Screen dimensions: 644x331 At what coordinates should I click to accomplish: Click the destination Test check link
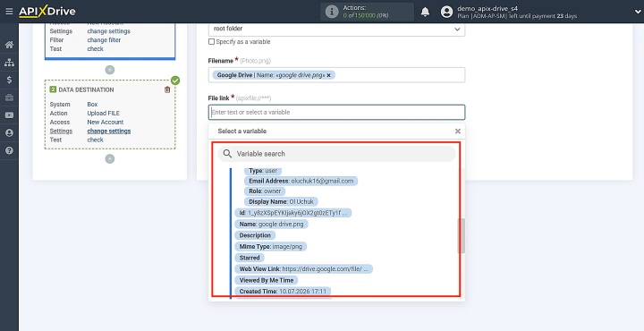click(x=96, y=140)
